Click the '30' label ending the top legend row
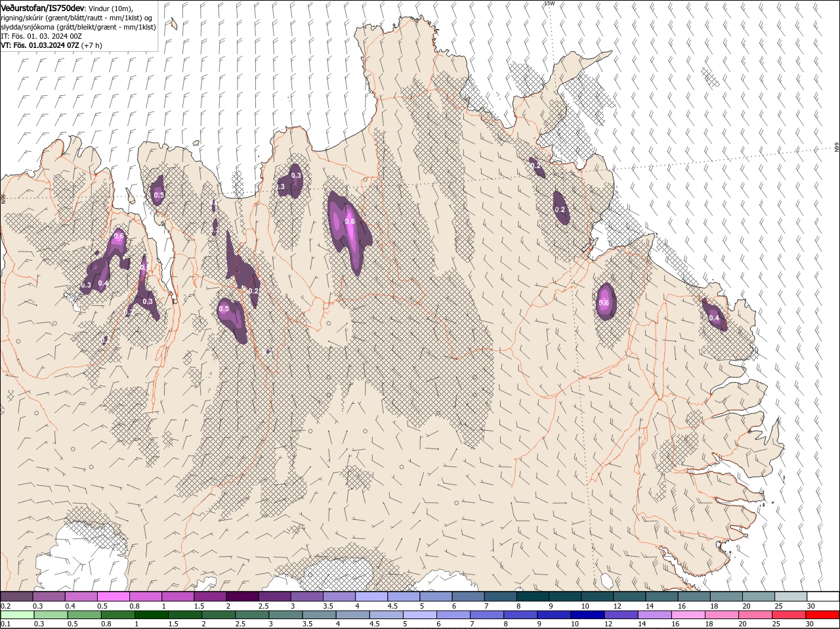The width and height of the screenshot is (840, 629). point(810,605)
